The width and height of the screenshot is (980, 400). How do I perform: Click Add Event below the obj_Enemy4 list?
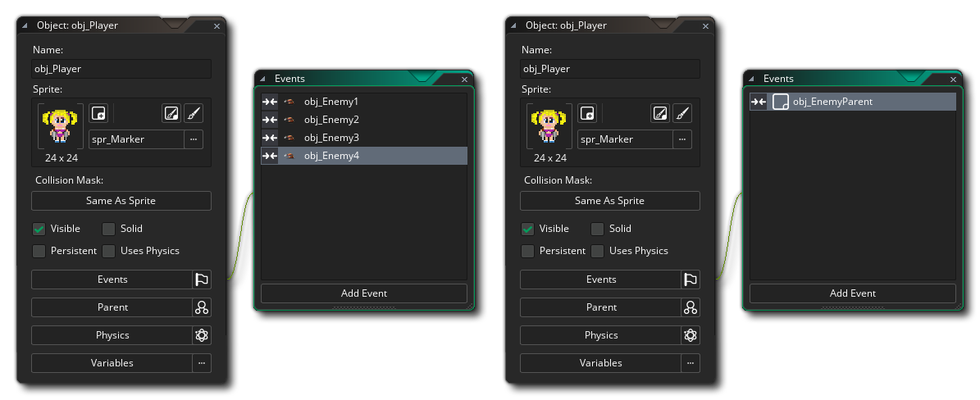[363, 293]
